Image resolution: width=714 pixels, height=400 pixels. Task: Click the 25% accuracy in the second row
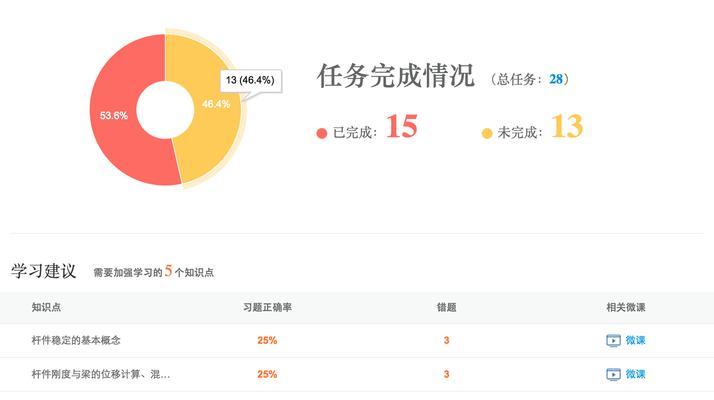point(267,374)
